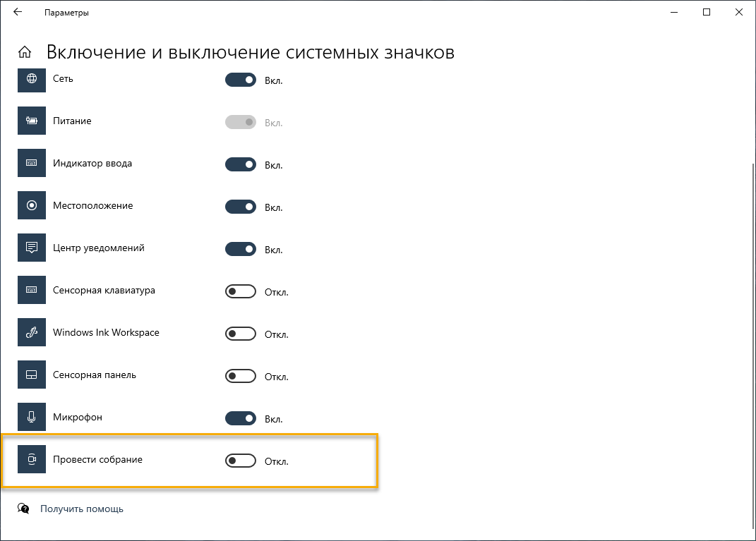Turn off the Центр уведомлений toggle
The height and width of the screenshot is (541, 756).
point(240,250)
